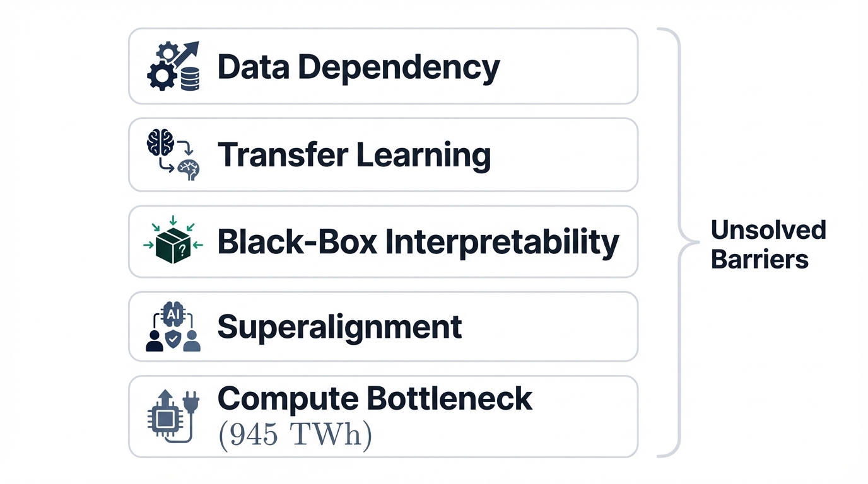Image resolution: width=868 pixels, height=484 pixels.
Task: Click the Superalignment AI people icon
Action: tap(173, 326)
